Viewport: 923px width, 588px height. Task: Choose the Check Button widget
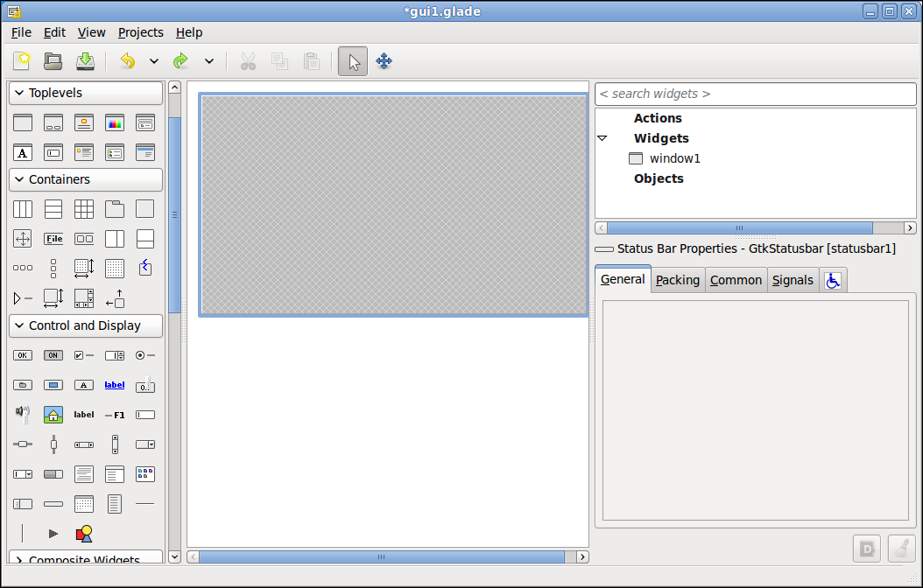point(84,355)
